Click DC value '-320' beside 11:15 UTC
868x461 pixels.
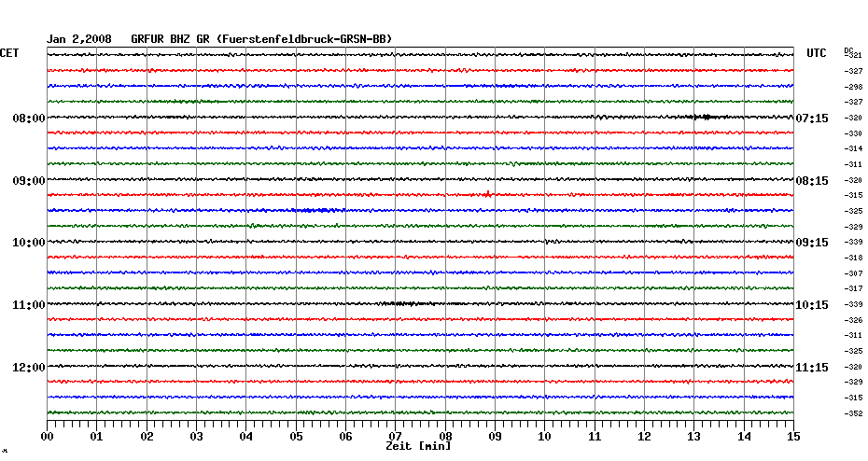coord(853,367)
